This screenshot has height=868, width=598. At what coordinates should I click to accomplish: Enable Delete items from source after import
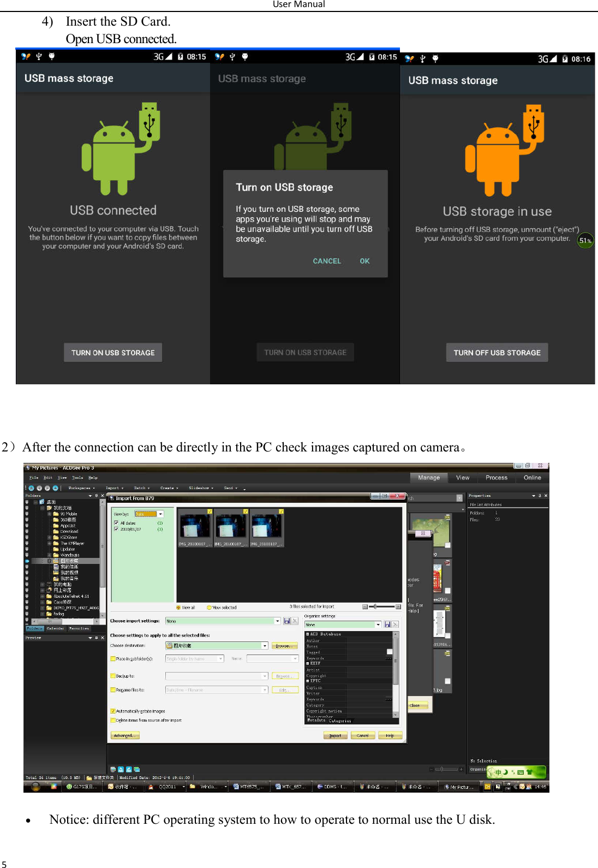pos(113,721)
